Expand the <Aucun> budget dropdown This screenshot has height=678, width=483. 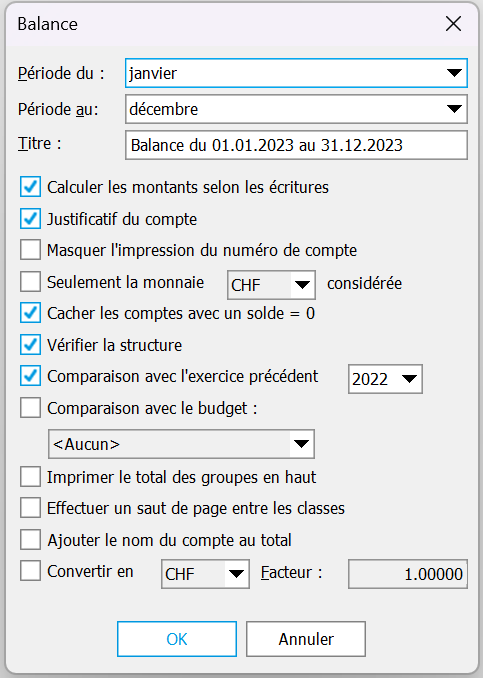(x=181, y=444)
